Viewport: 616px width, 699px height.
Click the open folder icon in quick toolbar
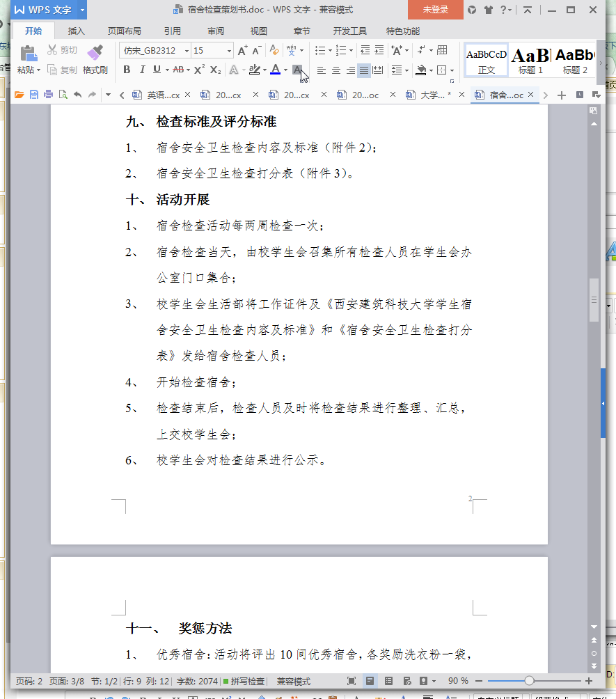(x=19, y=95)
